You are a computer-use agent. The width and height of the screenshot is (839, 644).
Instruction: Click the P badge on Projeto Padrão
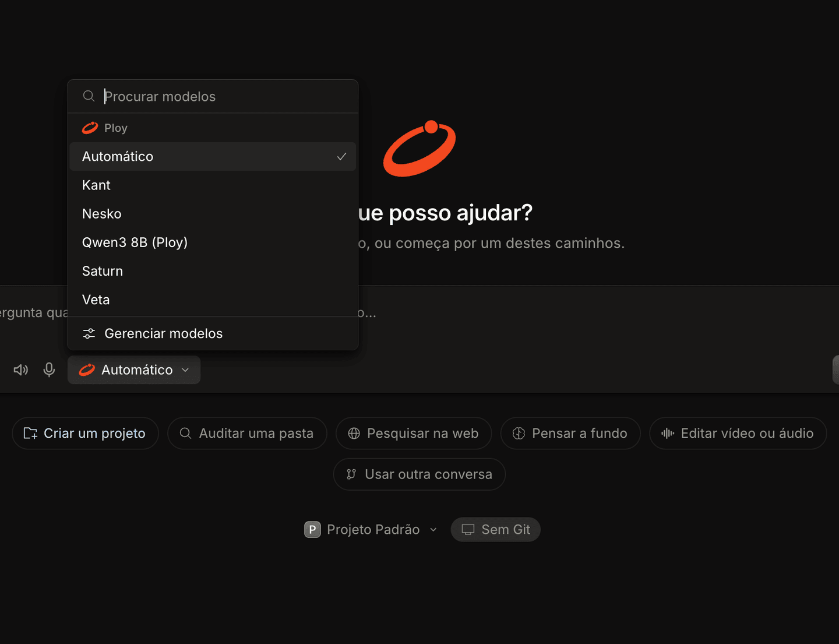click(x=312, y=529)
